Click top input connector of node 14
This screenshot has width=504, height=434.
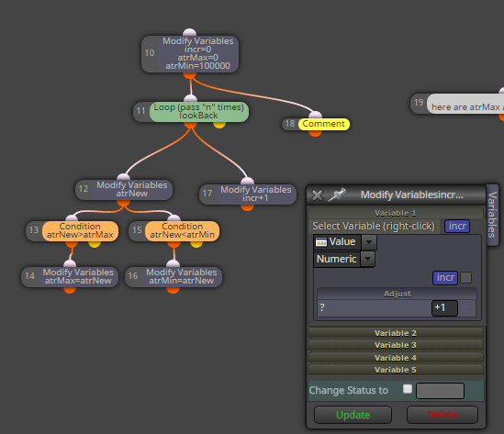(70, 263)
